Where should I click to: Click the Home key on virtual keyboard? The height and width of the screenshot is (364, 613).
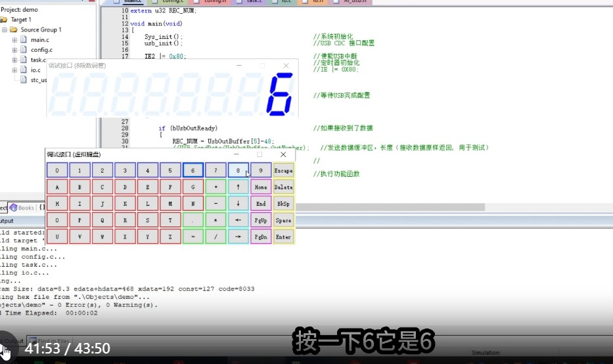coord(261,187)
